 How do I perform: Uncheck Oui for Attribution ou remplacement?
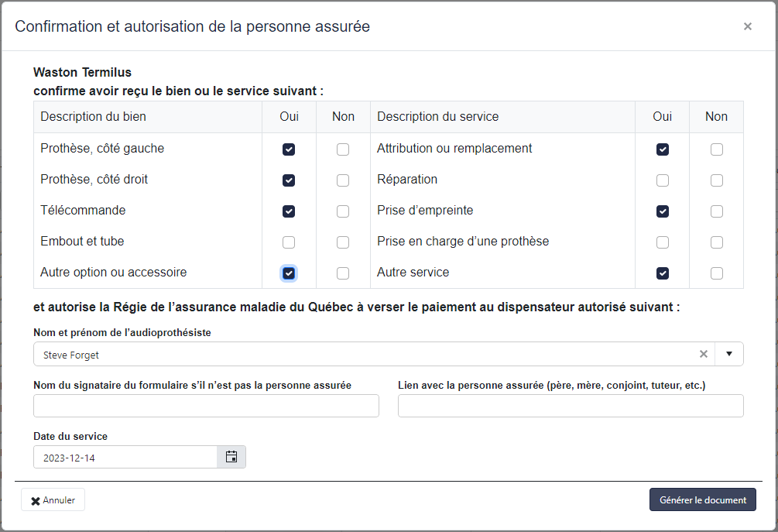(x=663, y=149)
